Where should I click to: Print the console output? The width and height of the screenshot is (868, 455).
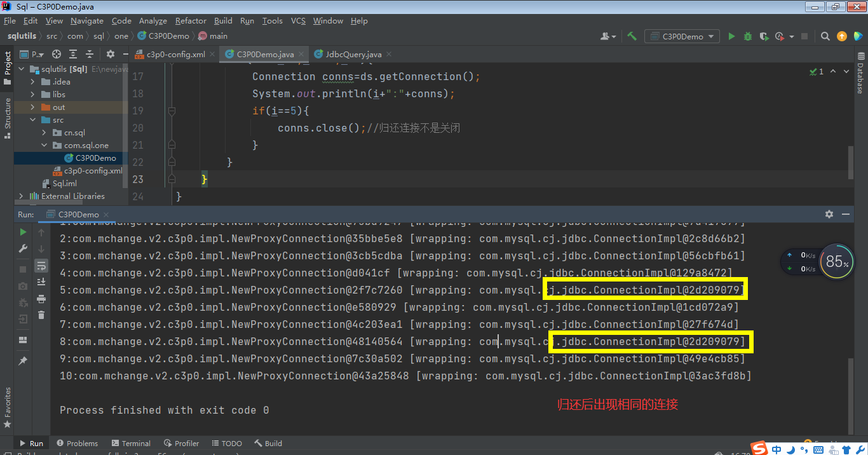pos(41,299)
